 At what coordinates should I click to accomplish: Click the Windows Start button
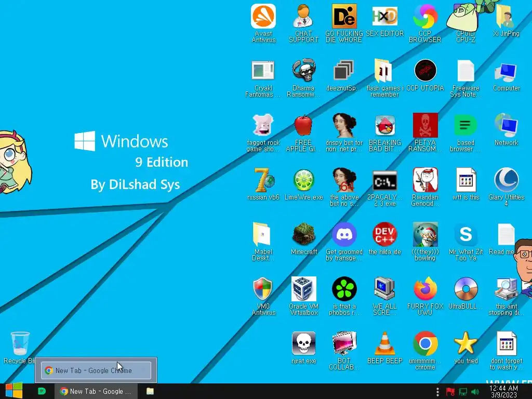tap(14, 391)
